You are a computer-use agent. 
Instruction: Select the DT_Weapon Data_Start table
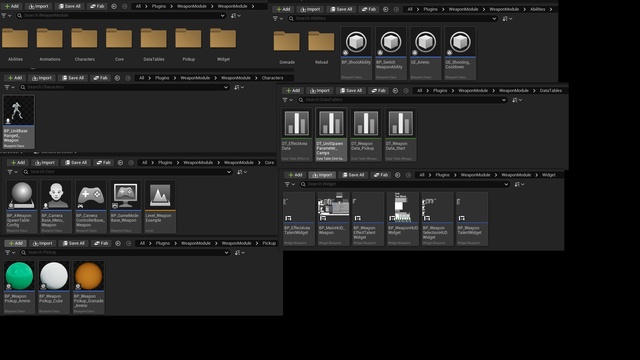[400, 134]
